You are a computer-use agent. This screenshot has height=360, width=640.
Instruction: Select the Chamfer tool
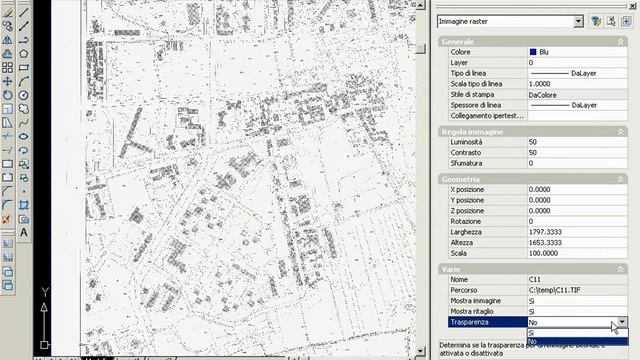point(7,191)
